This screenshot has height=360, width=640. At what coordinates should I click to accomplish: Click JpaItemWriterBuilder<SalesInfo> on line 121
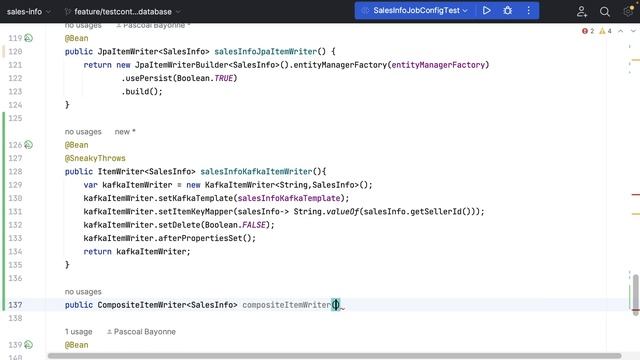(207, 65)
